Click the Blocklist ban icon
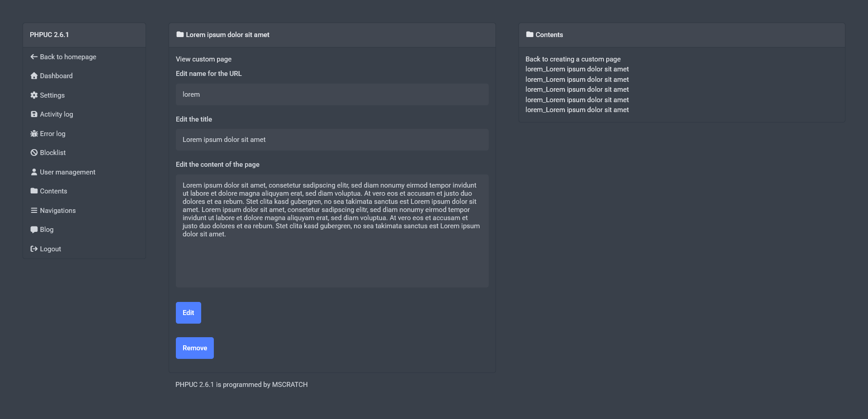This screenshot has height=419, width=868. coord(34,153)
